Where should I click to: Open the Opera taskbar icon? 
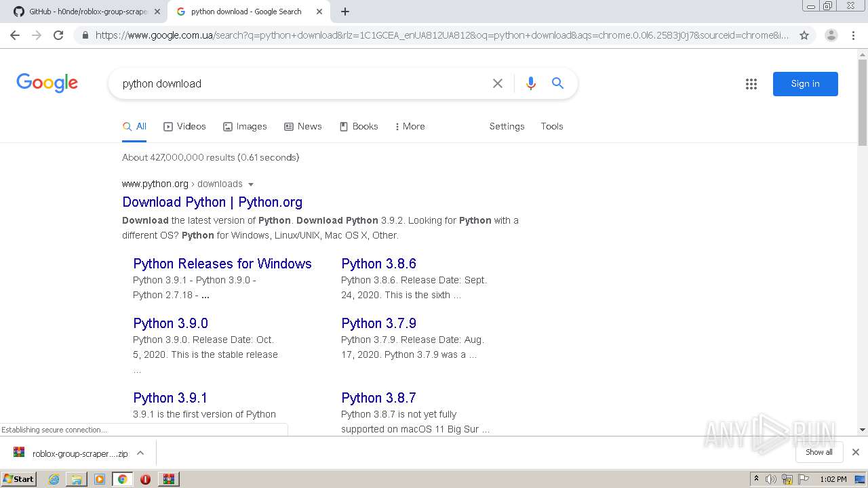(145, 479)
